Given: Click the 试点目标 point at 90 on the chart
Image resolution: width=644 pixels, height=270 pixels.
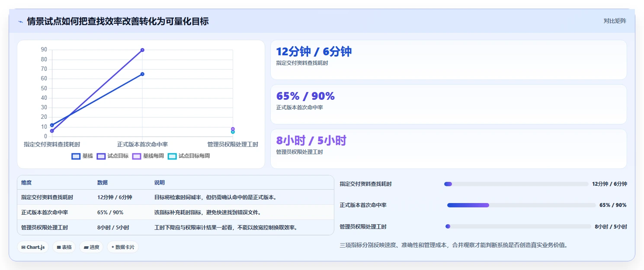Looking at the screenshot, I should 142,50.
